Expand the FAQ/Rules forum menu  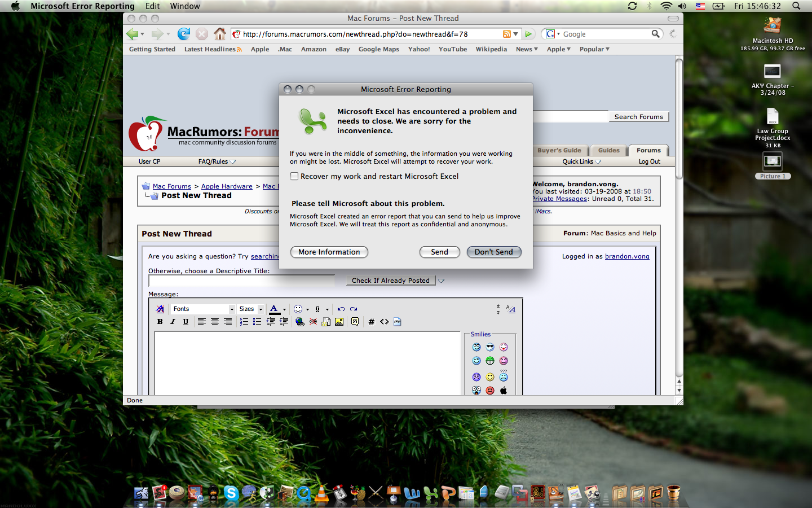pos(217,161)
